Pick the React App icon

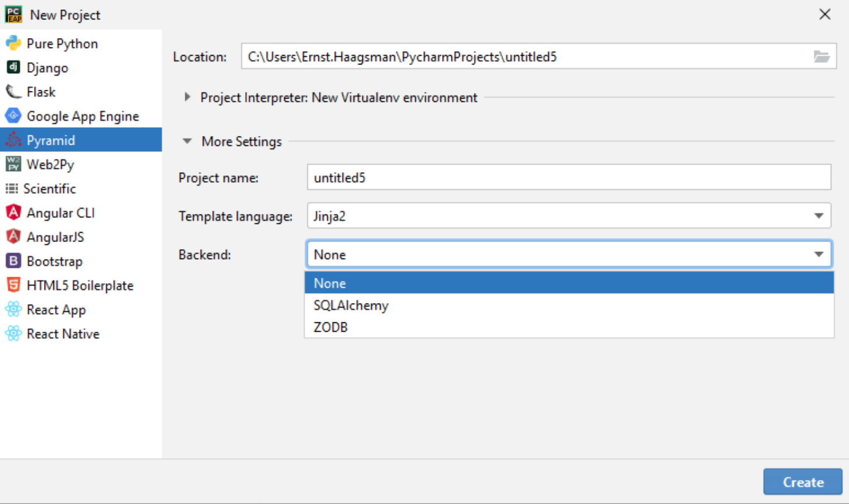13,309
